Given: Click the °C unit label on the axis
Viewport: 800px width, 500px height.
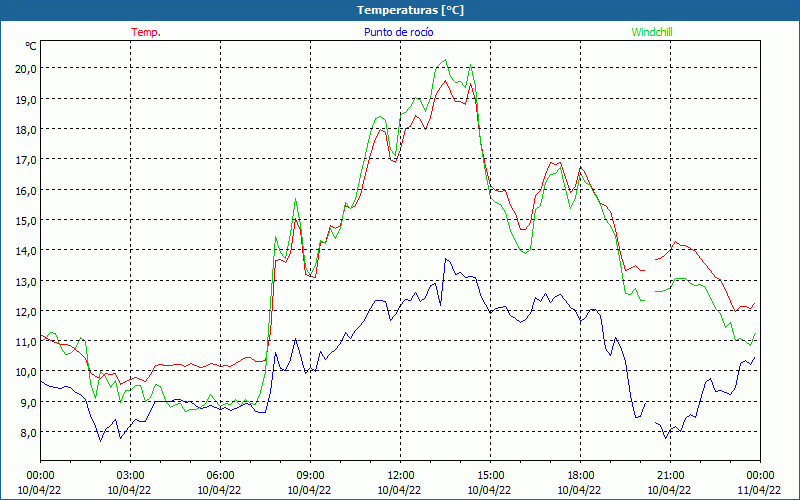Looking at the screenshot, I should (31, 46).
